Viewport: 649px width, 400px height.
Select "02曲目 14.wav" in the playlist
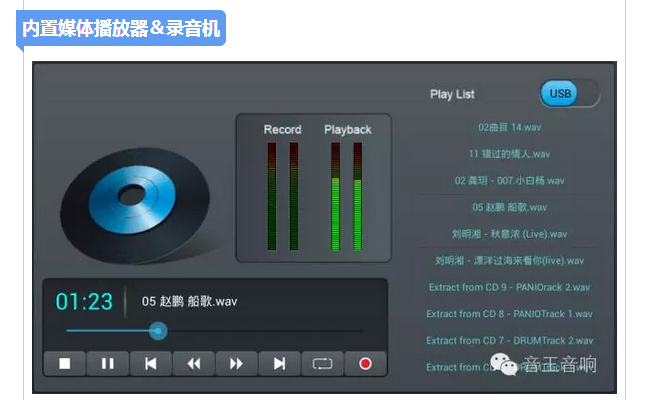point(509,127)
